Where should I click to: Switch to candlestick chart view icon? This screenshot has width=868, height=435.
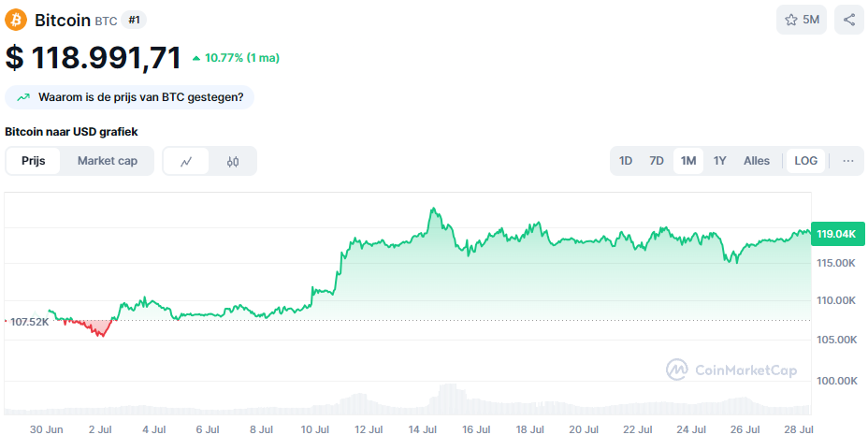pyautogui.click(x=233, y=161)
